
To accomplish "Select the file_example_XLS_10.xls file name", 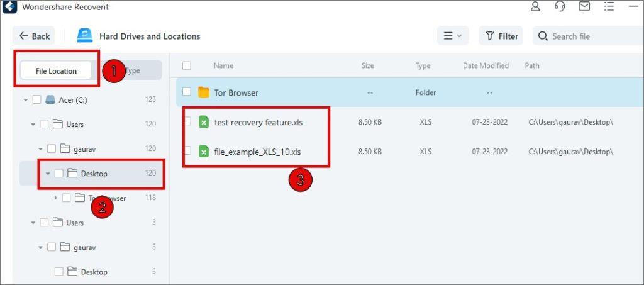I will pos(257,152).
